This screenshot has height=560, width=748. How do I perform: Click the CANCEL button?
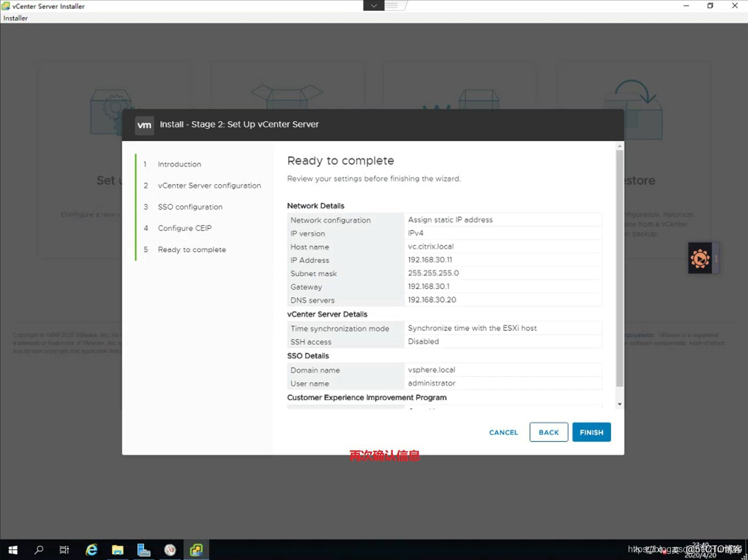pos(503,432)
